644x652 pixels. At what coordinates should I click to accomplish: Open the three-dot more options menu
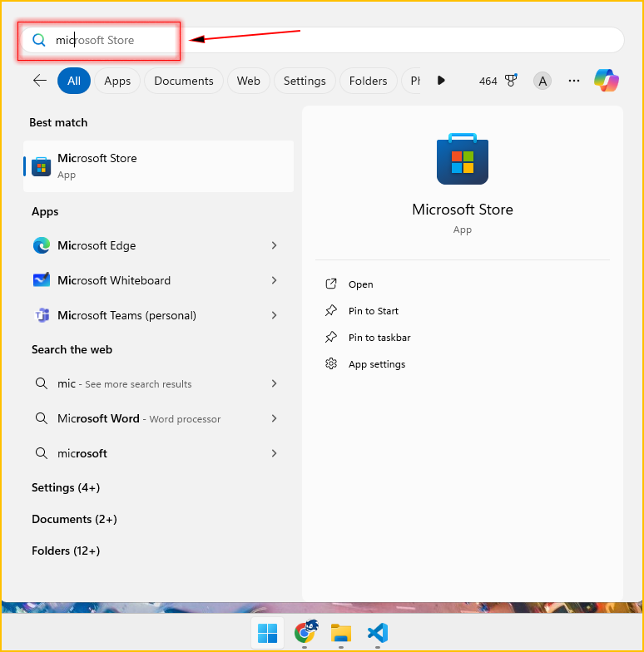pyautogui.click(x=574, y=81)
